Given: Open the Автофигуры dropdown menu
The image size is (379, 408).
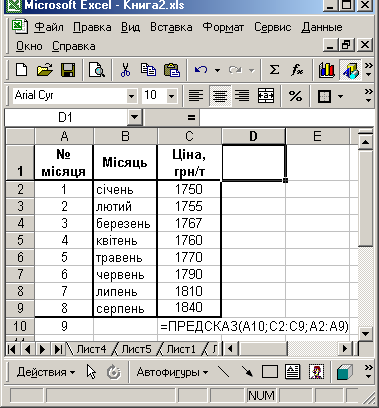Looking at the screenshot, I should 172,372.
